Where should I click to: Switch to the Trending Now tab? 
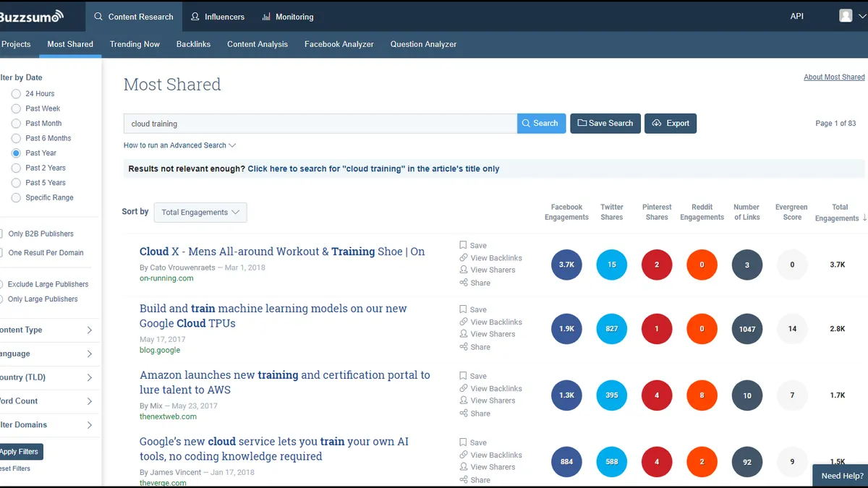(135, 44)
